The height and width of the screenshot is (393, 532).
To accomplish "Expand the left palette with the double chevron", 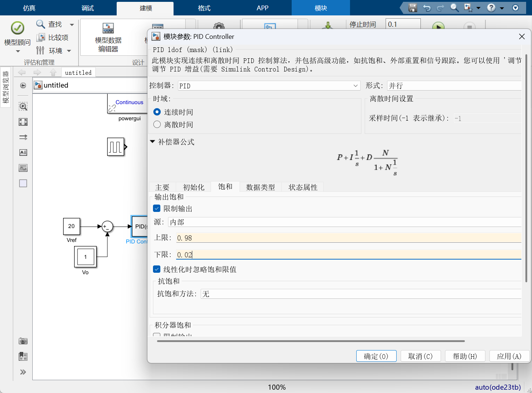I will click(23, 372).
